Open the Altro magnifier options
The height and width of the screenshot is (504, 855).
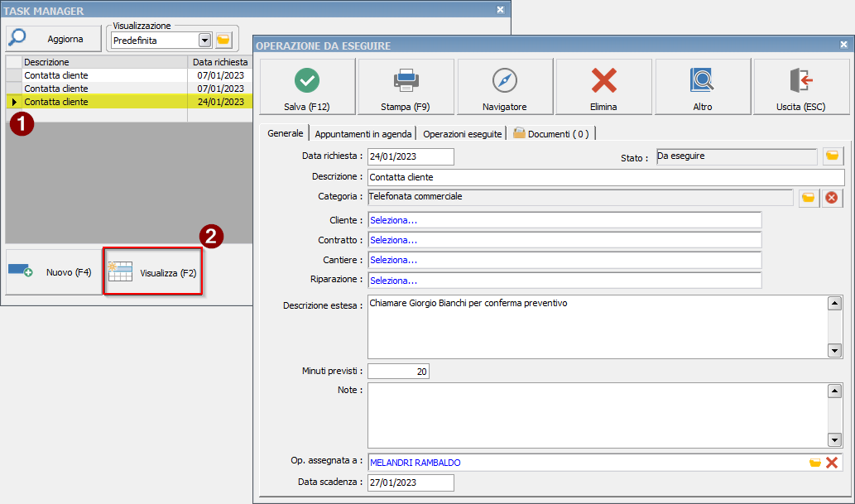(x=702, y=87)
